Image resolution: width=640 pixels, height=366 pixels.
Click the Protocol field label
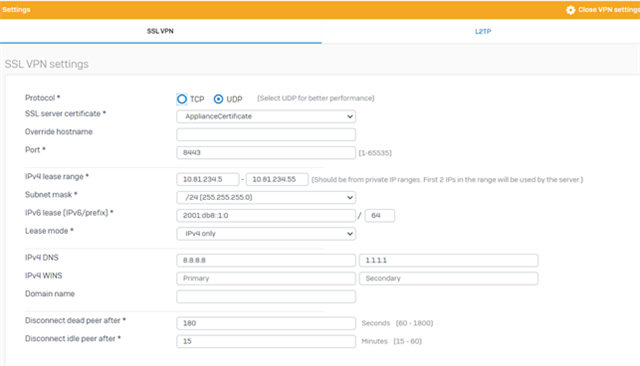click(42, 98)
